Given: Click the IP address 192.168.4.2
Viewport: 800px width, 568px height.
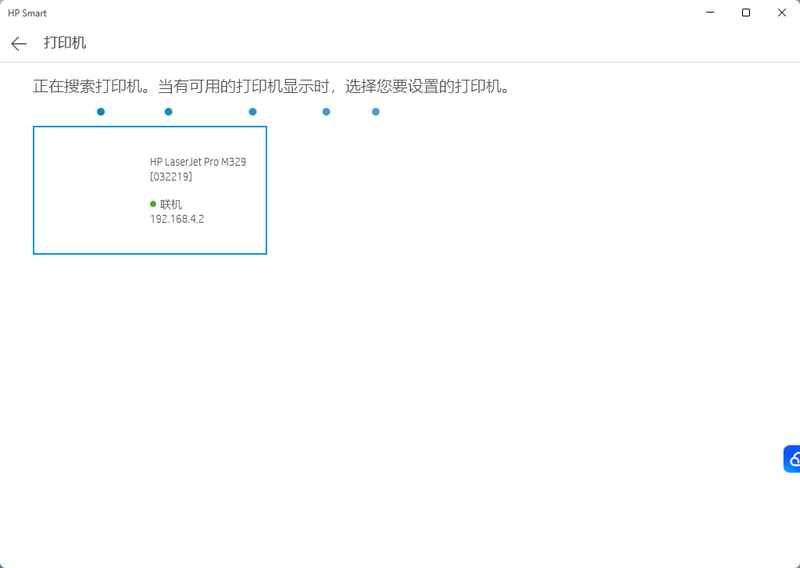Looking at the screenshot, I should (x=177, y=219).
